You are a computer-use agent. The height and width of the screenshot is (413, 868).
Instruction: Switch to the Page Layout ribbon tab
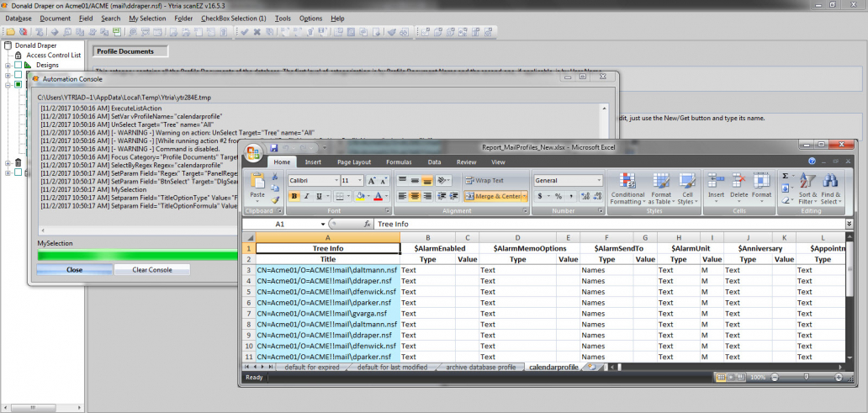pyautogui.click(x=354, y=162)
